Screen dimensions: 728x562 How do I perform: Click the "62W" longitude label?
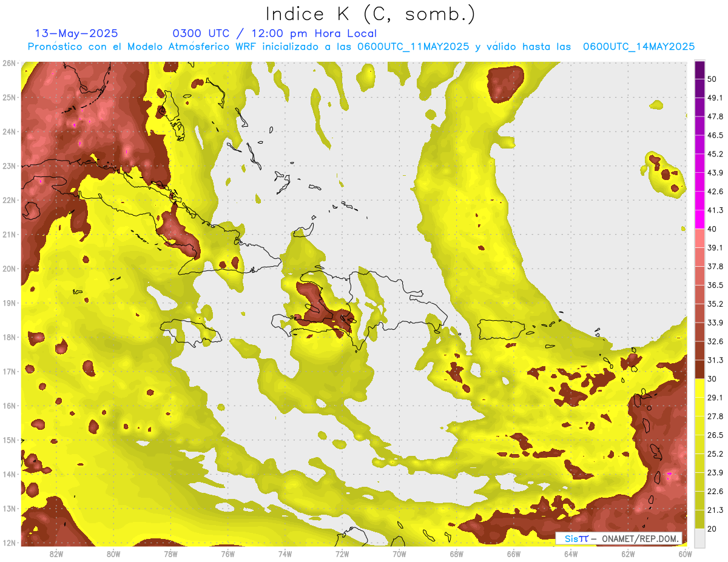(x=628, y=554)
